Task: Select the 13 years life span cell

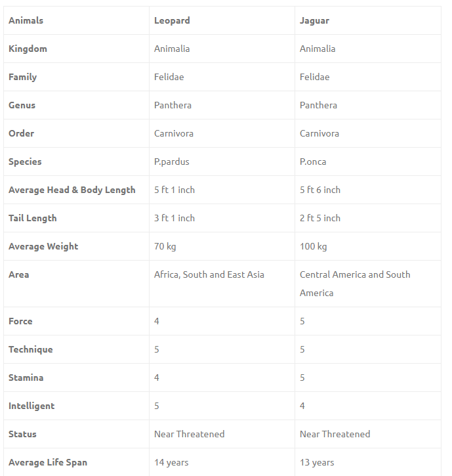Action: tap(316, 462)
